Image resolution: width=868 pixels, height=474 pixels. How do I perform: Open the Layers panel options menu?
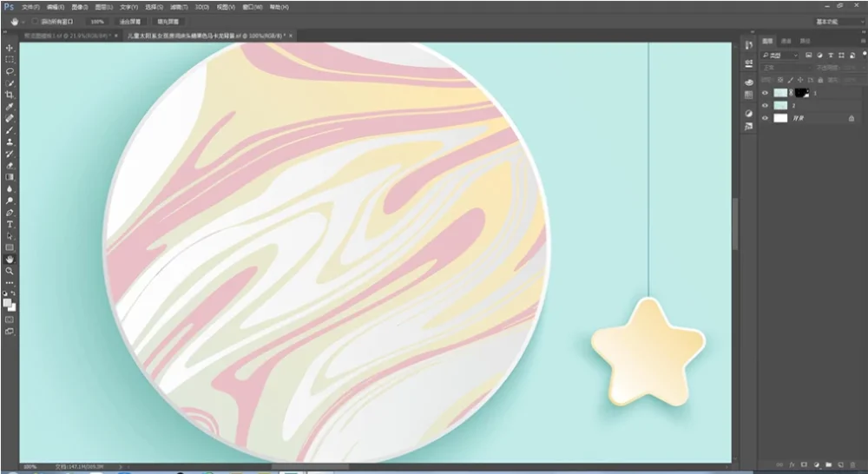(864, 41)
